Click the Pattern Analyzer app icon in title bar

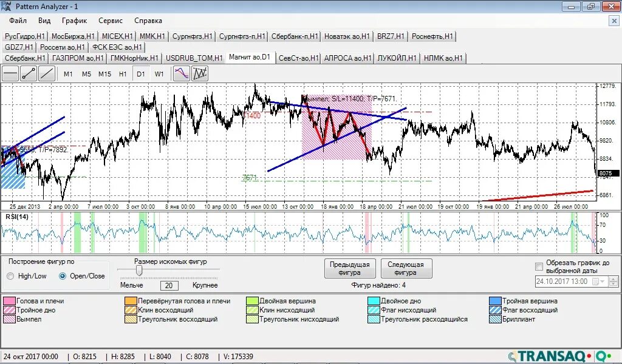[x=6, y=6]
